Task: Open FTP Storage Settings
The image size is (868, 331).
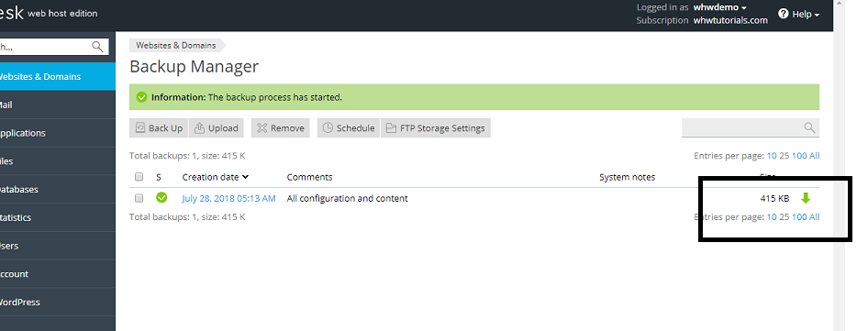Action: [x=436, y=127]
